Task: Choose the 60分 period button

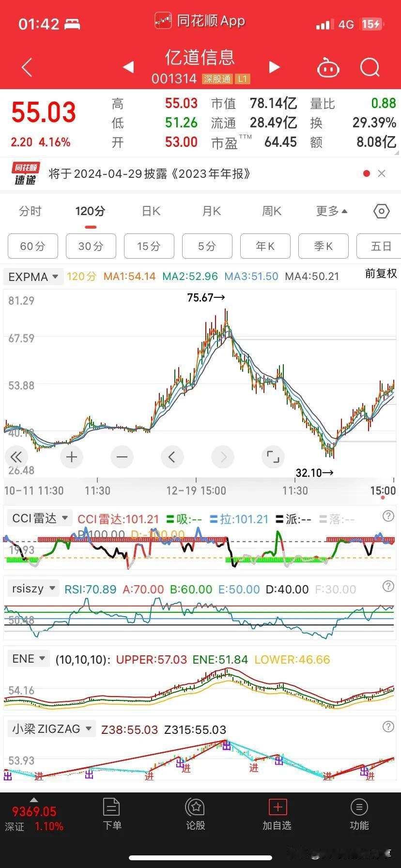Action: (33, 246)
